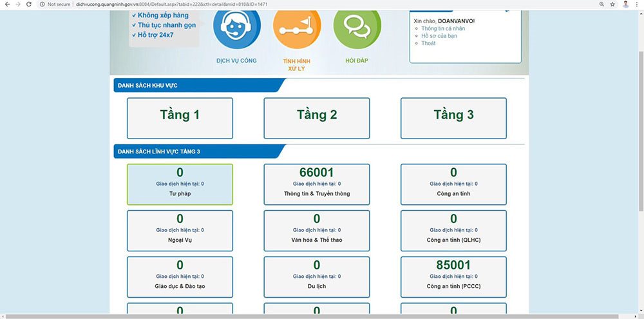The image size is (644, 319).
Task: Go back with the browser back arrow
Action: pos(7,4)
